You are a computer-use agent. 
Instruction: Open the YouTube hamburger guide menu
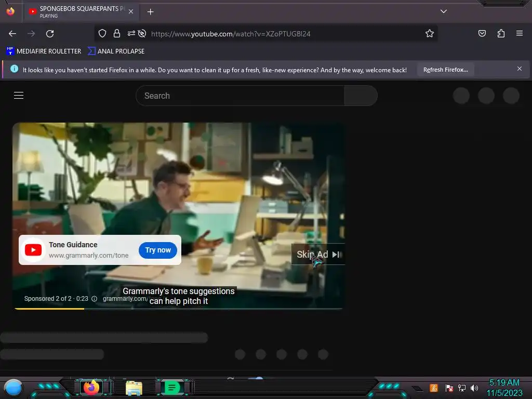pos(19,96)
